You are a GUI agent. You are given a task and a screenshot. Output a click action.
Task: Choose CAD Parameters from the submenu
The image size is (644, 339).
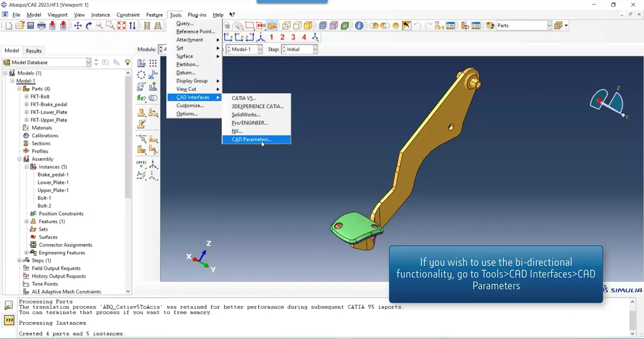(x=252, y=139)
